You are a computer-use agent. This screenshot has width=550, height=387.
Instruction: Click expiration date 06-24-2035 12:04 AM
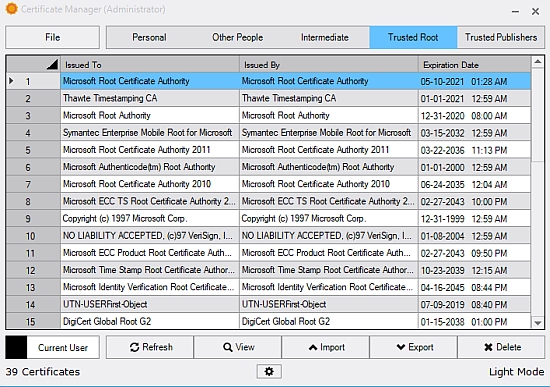(475, 184)
